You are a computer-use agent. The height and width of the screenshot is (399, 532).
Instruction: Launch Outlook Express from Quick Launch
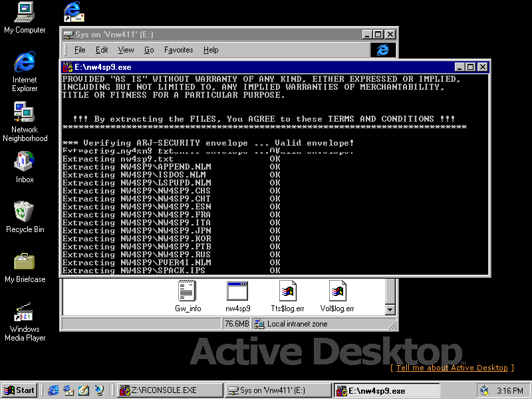point(68,390)
